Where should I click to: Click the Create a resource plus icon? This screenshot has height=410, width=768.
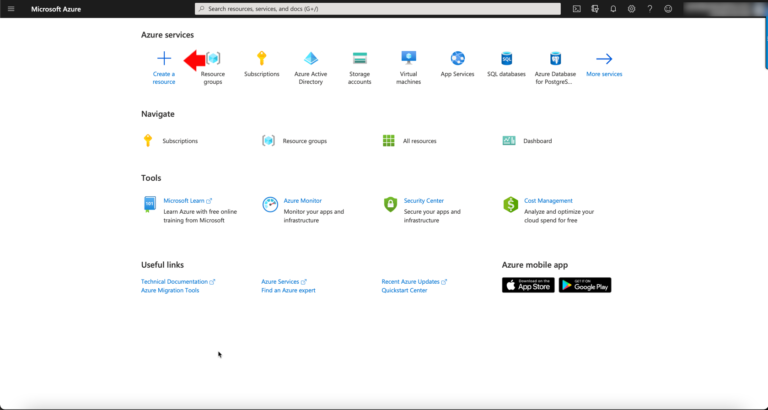pos(164,58)
